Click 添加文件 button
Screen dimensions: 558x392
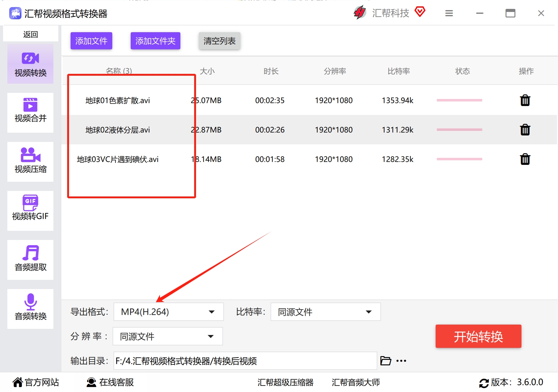pos(91,41)
